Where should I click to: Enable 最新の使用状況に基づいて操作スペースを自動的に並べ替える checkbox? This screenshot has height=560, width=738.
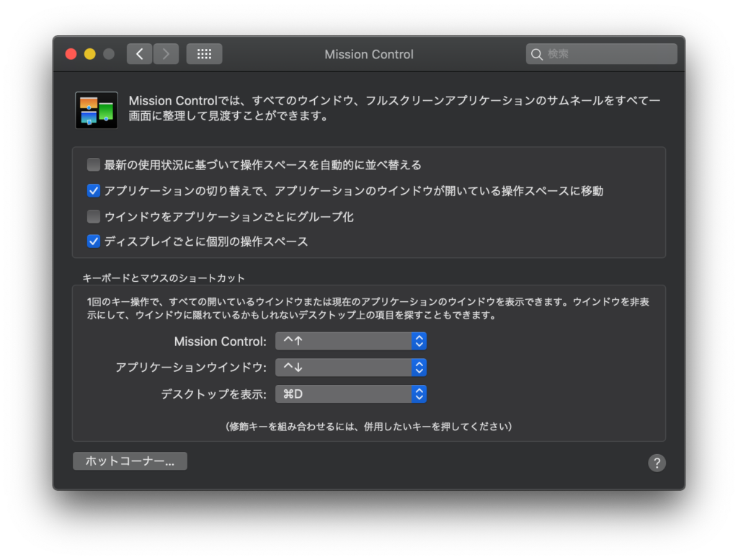[94, 165]
